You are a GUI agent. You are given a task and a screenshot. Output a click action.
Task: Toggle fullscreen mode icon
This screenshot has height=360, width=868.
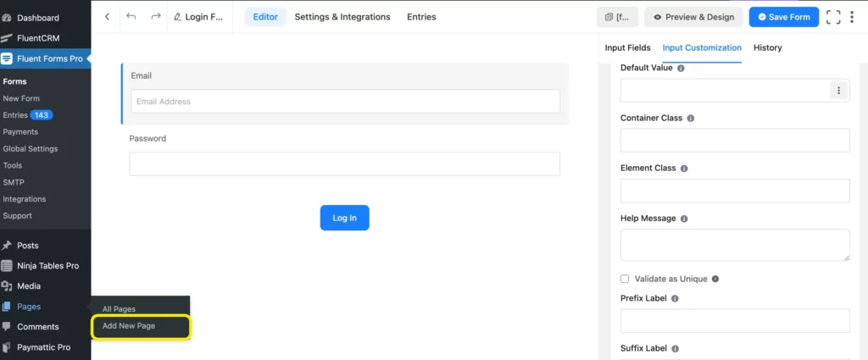pos(833,17)
